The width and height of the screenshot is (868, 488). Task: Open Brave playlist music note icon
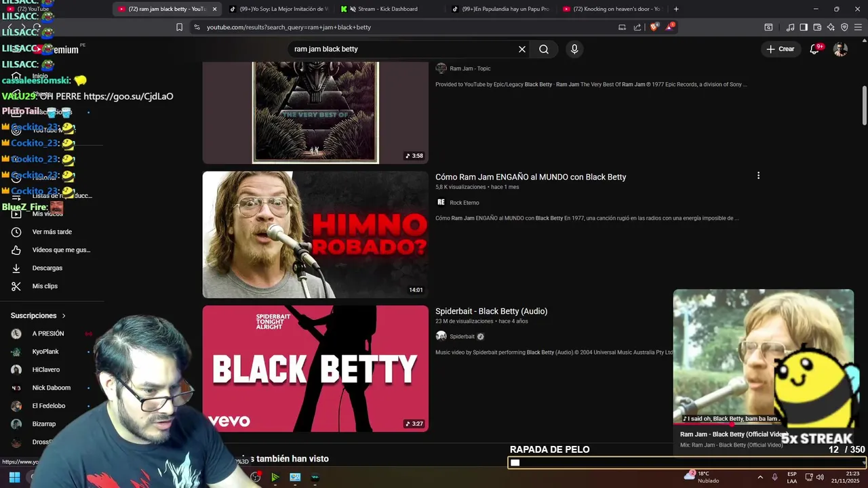pos(790,27)
